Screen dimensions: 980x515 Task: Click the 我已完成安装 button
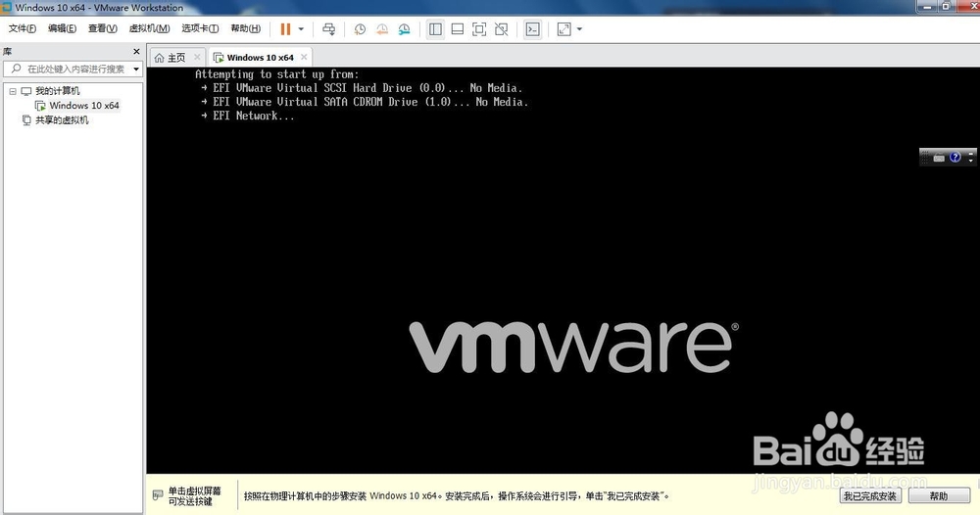[870, 496]
